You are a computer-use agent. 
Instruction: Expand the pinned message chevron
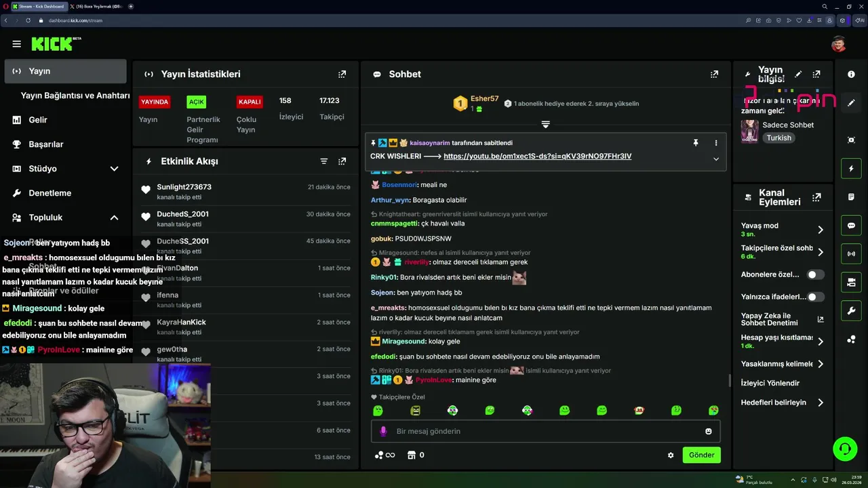click(x=715, y=159)
